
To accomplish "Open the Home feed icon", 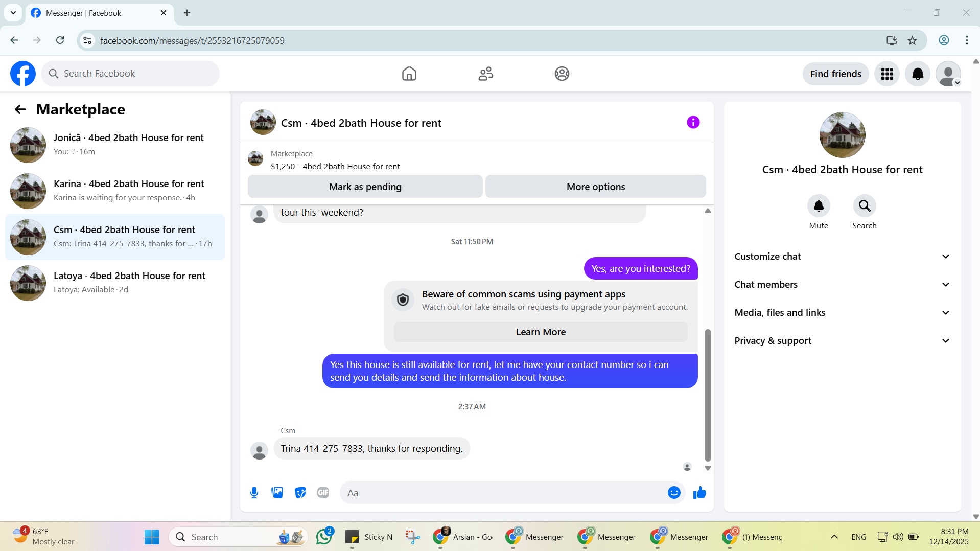I will (x=409, y=74).
